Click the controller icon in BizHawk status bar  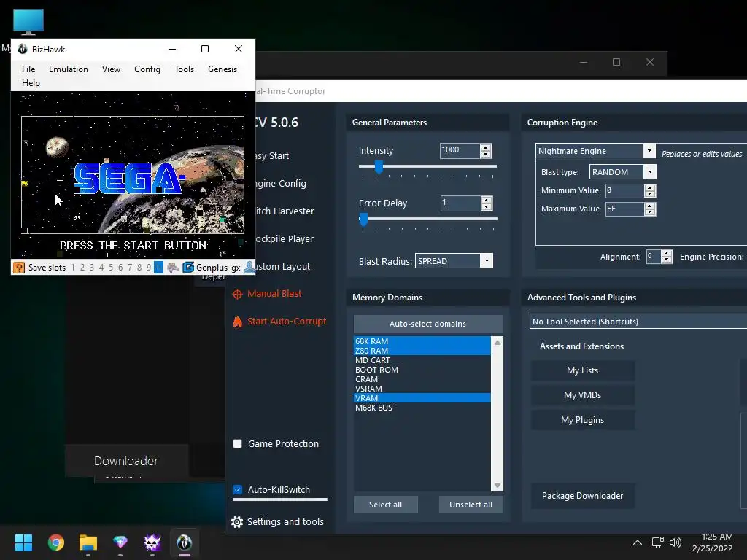click(172, 267)
